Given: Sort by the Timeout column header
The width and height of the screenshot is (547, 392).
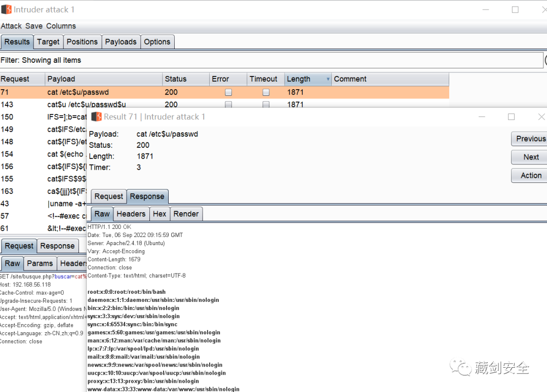Looking at the screenshot, I should (x=266, y=79).
